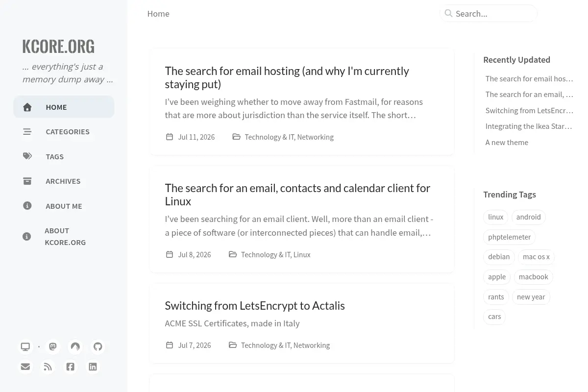The image size is (588, 392).
Task: Open the Facebook icon link
Action: coord(71,367)
